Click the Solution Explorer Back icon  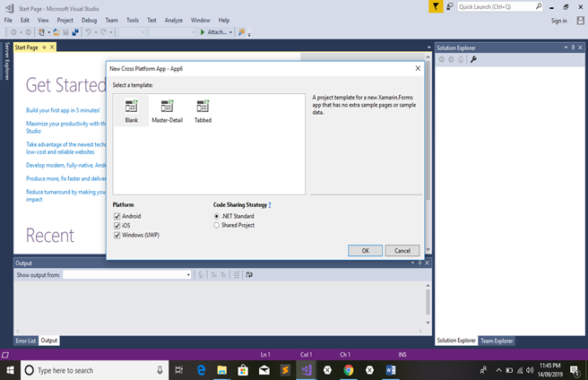click(442, 59)
